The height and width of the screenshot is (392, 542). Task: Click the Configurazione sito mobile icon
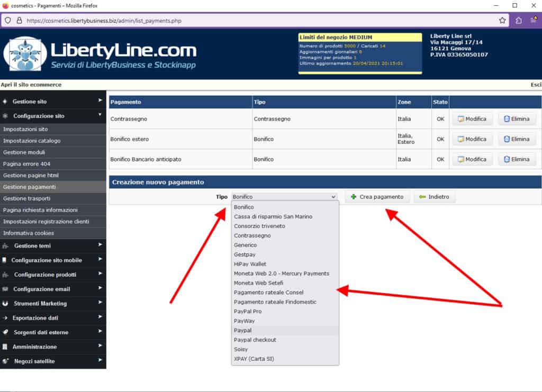(4, 260)
